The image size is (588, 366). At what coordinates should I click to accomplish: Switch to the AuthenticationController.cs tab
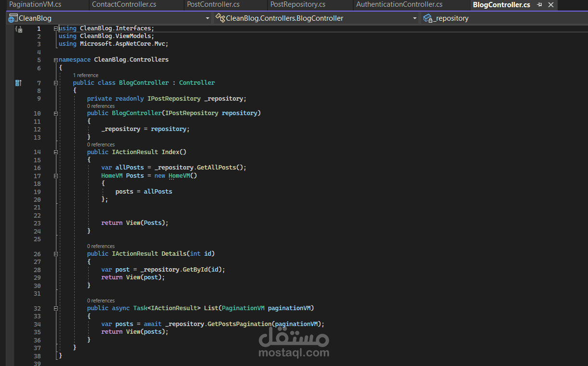(399, 4)
